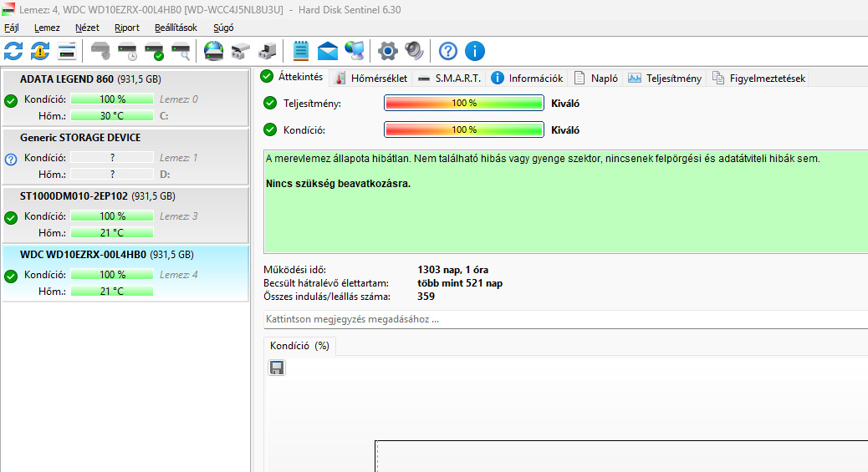
Task: Open the Figyelmeztetések tab
Action: point(758,79)
